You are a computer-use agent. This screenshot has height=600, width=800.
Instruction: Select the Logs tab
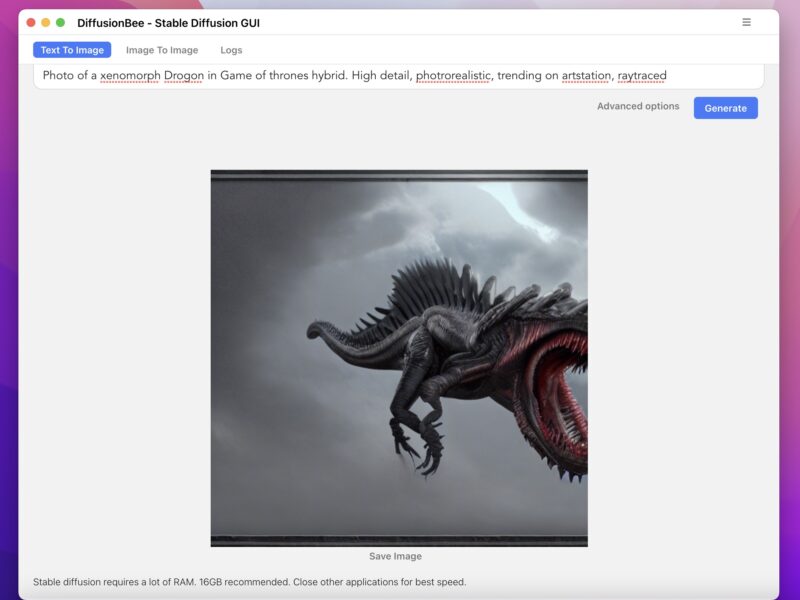pyautogui.click(x=231, y=50)
